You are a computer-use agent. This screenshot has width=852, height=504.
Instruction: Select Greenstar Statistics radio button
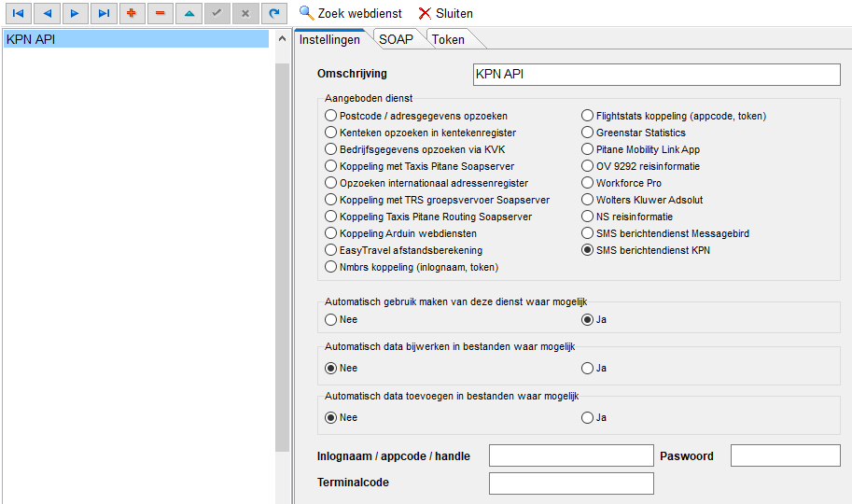(634, 133)
